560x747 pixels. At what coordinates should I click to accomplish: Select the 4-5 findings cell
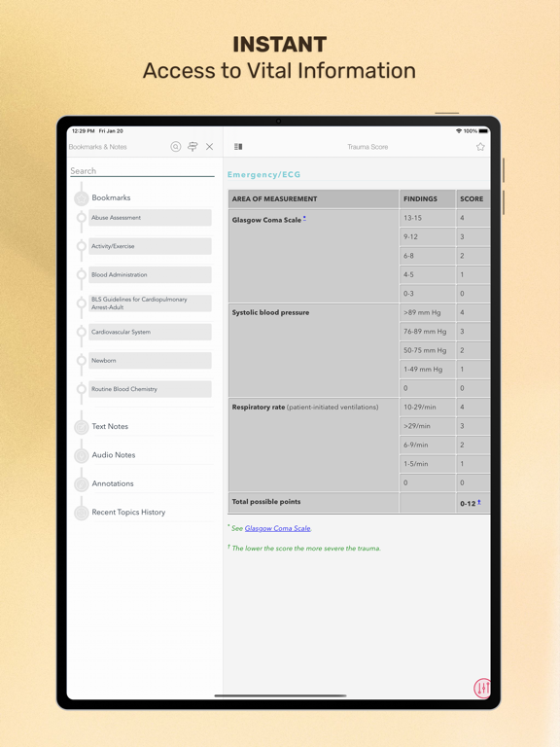pyautogui.click(x=427, y=274)
